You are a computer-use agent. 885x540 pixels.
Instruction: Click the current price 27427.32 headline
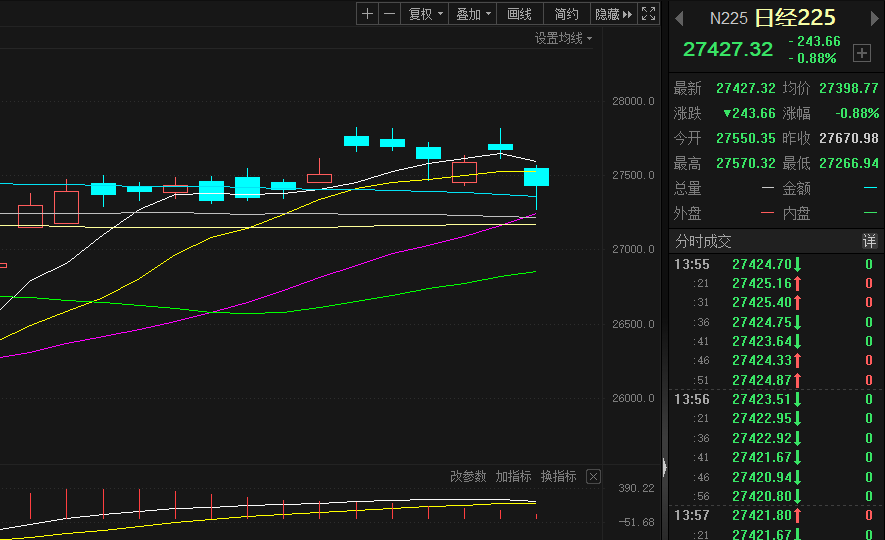coord(728,50)
